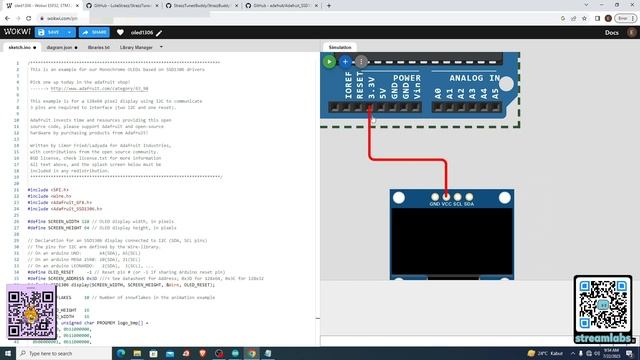
Task: Open the adafruit.com link in the code comment
Action: click(x=99, y=88)
